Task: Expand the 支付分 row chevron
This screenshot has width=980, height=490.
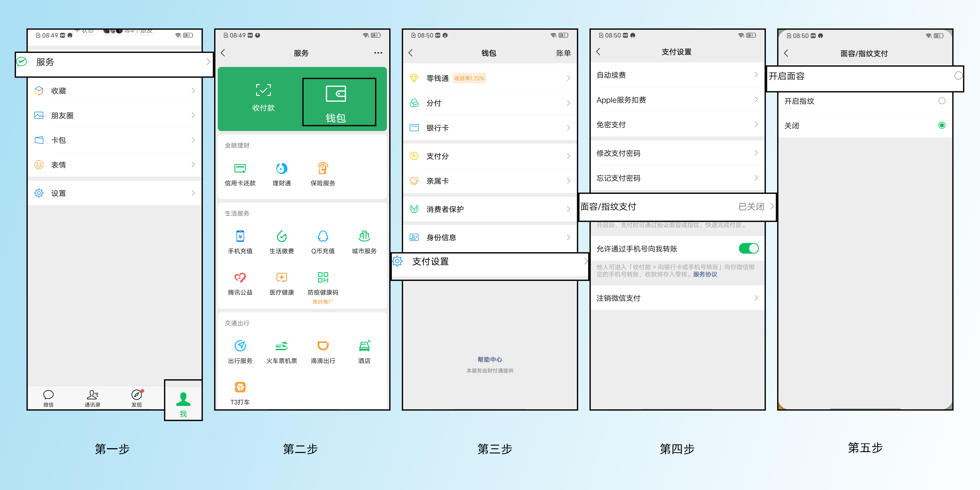Action: [568, 156]
